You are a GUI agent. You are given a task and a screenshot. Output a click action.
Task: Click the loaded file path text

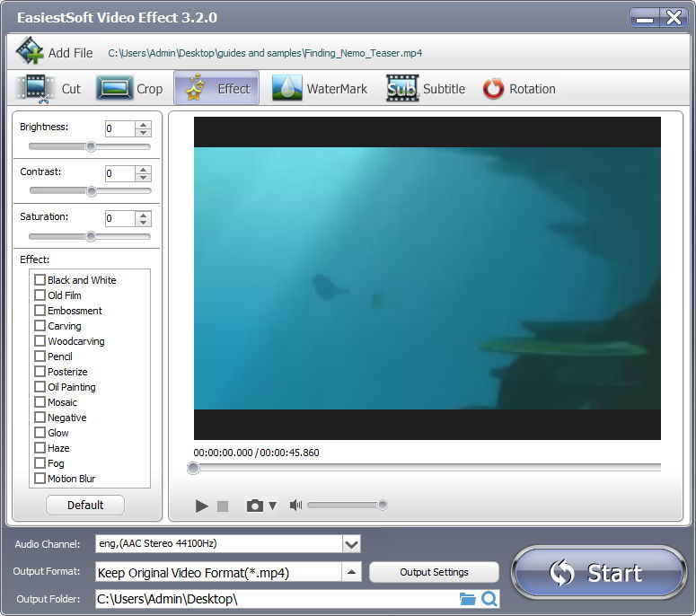(265, 53)
